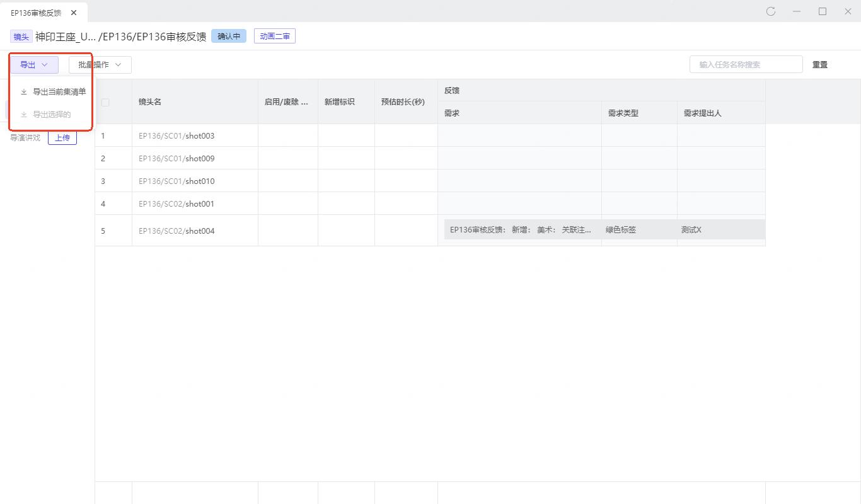This screenshot has width=861, height=504.
Task: Toggle the select-all checkbox in table header
Action: click(x=105, y=102)
